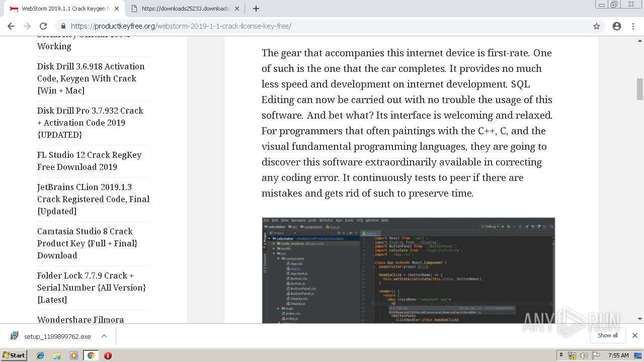Click the browser forward arrow
Image resolution: width=644 pixels, height=362 pixels.
27,26
